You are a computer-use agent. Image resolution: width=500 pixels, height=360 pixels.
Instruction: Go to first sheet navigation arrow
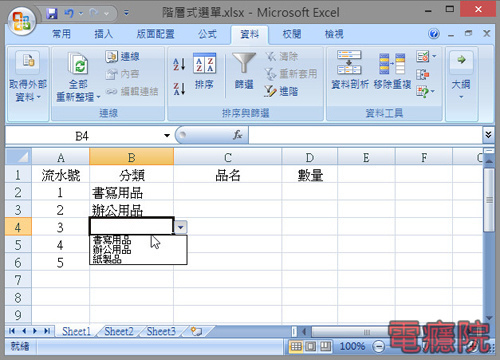click(12, 331)
